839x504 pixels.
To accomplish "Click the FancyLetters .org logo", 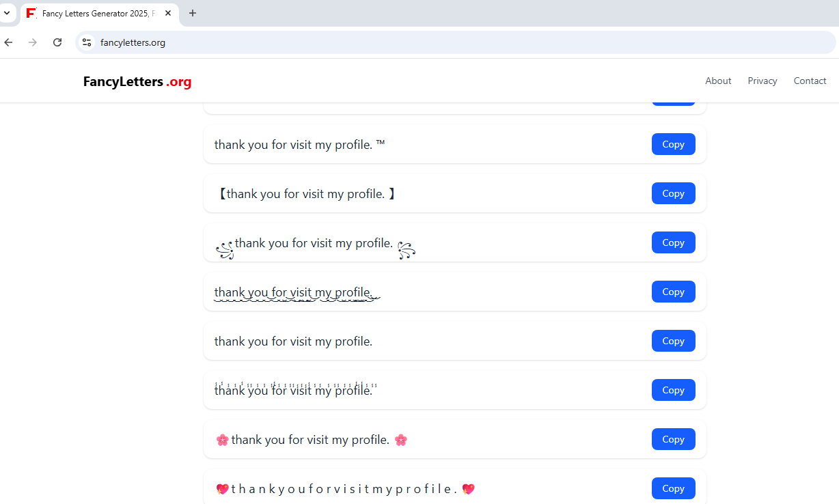I will pos(137,82).
